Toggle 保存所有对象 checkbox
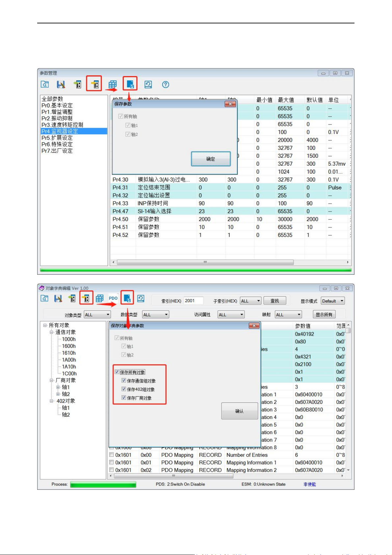Image resolution: width=392 pixels, height=555 pixels. click(x=117, y=372)
